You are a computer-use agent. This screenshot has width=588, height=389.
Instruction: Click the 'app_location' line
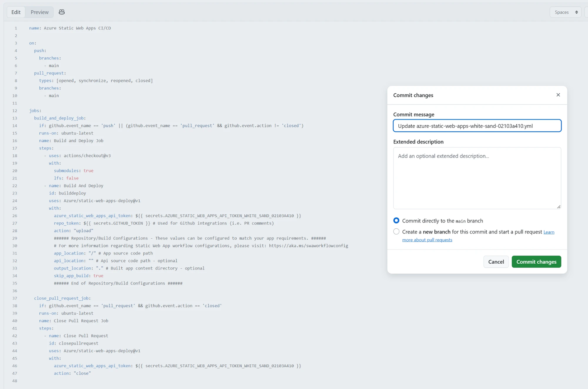click(x=103, y=253)
